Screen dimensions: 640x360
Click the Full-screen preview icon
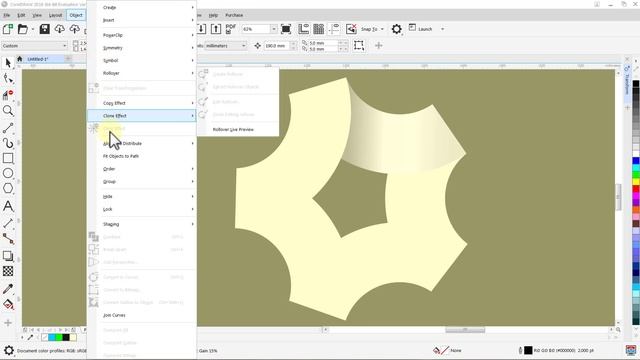[x=286, y=29]
